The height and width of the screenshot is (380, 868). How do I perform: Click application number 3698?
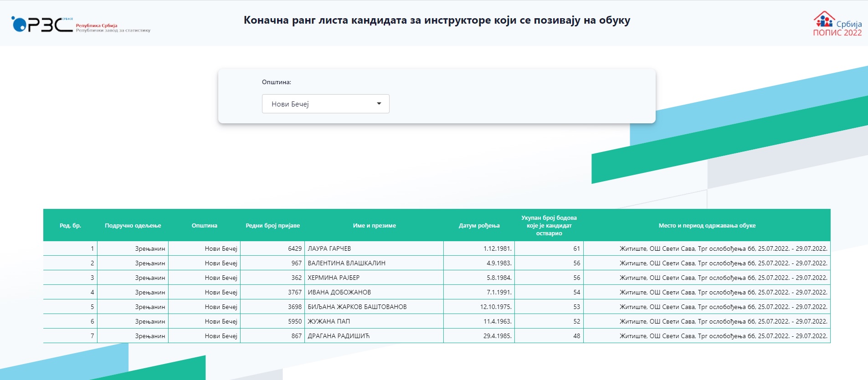(295, 307)
